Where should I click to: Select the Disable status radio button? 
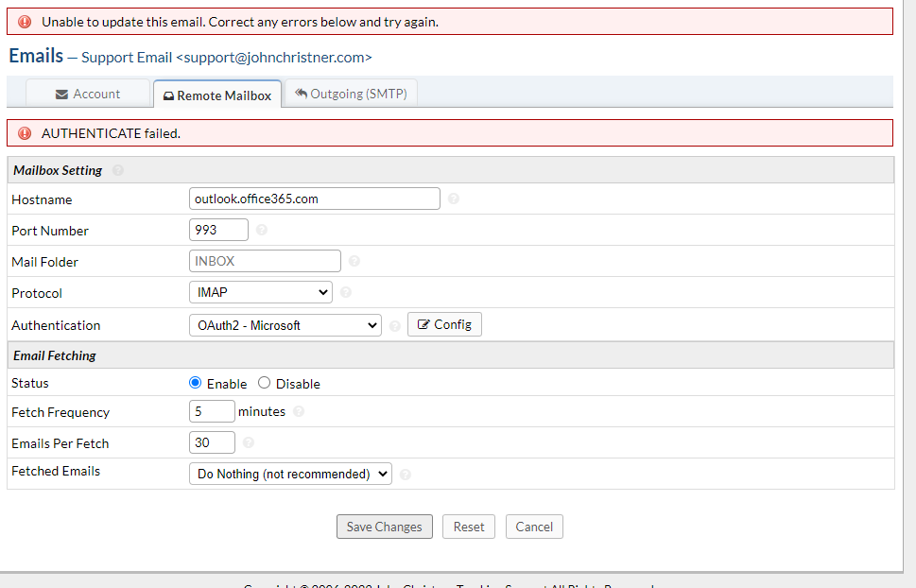click(265, 383)
